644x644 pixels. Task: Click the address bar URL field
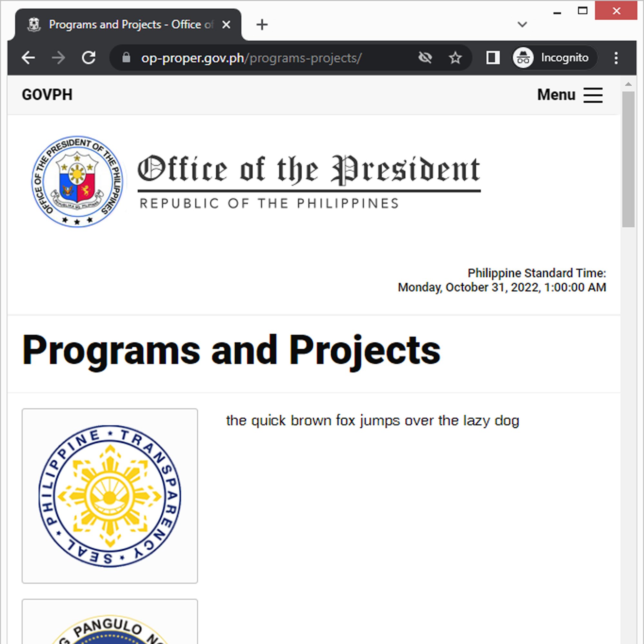267,58
